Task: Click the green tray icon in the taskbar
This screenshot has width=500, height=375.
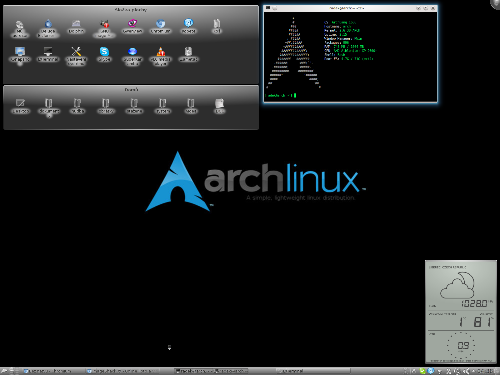Action: pos(423,371)
